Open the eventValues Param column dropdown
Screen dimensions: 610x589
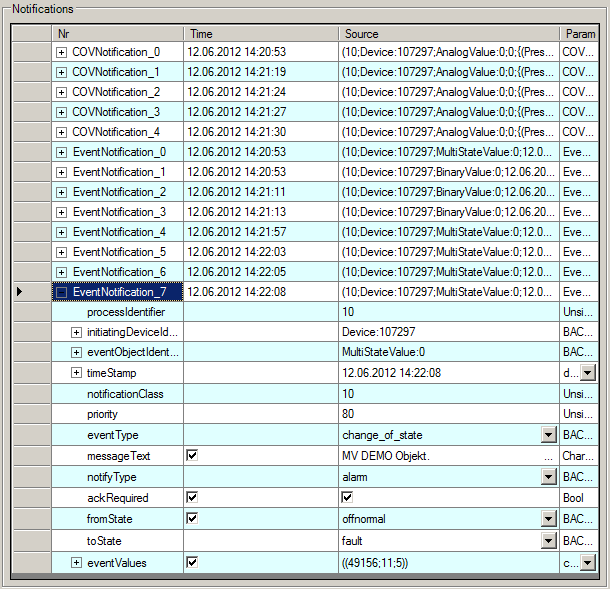[588, 563]
